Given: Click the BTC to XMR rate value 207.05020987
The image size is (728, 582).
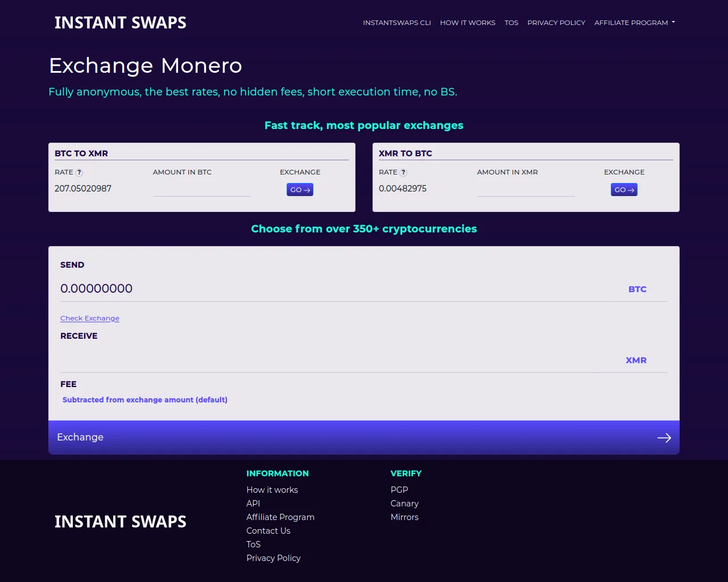Looking at the screenshot, I should coord(83,189).
